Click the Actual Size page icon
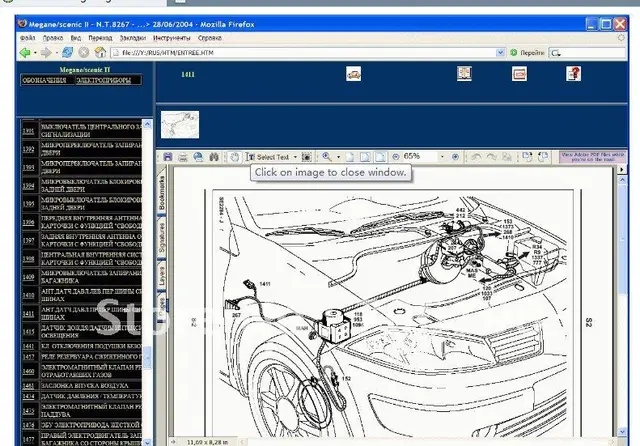 point(350,157)
